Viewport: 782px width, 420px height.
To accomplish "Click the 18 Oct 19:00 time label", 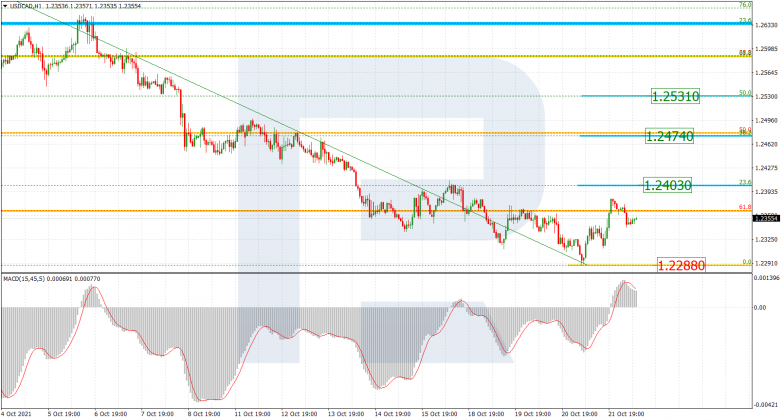I will pos(486,414).
